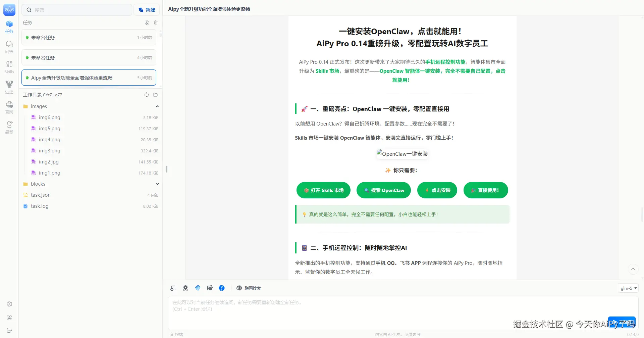
Task: Focus the 搜索 task search field
Action: click(77, 10)
